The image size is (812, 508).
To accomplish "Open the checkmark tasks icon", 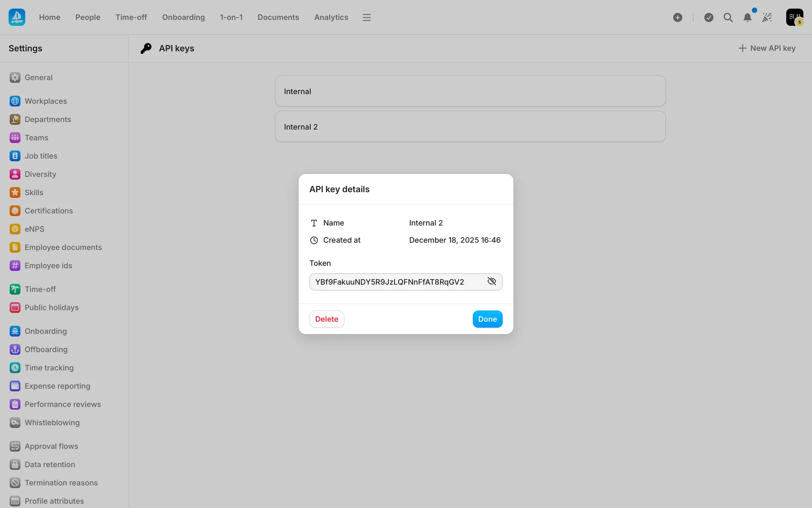I will (709, 17).
